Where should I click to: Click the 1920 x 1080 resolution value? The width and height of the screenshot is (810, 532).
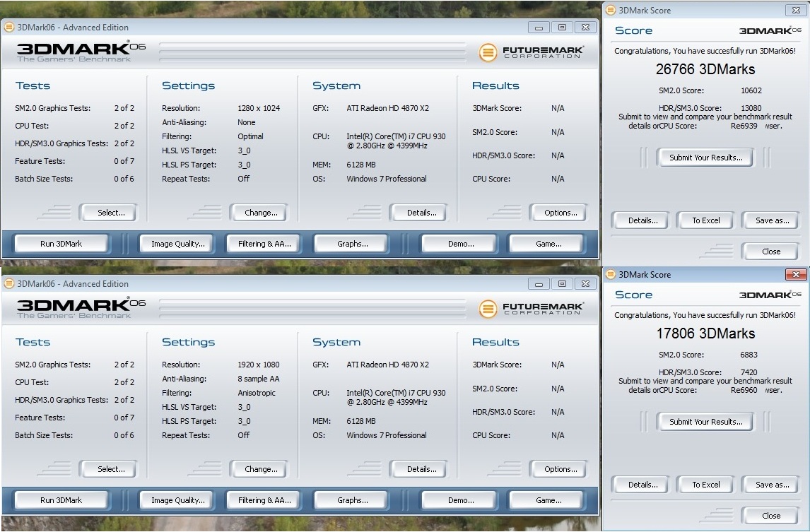coord(259,365)
